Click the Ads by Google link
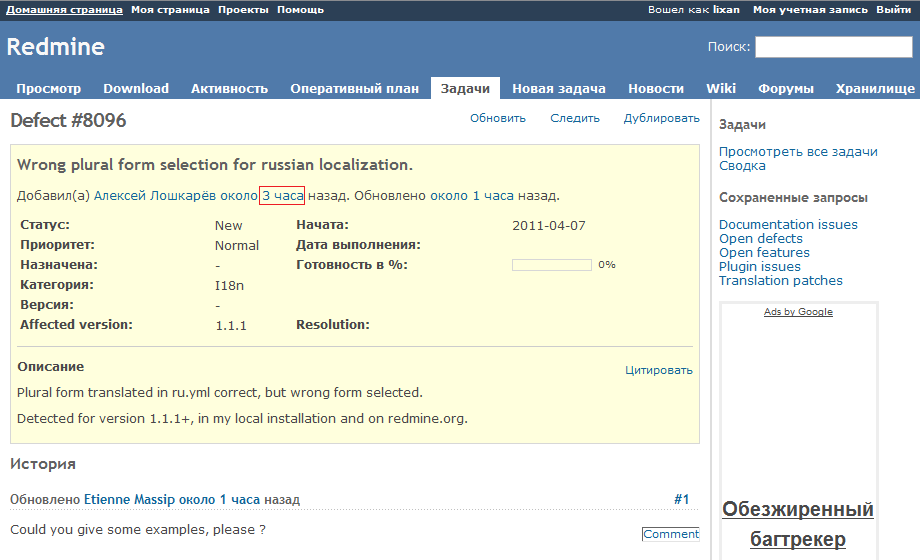920x560 pixels. (798, 312)
